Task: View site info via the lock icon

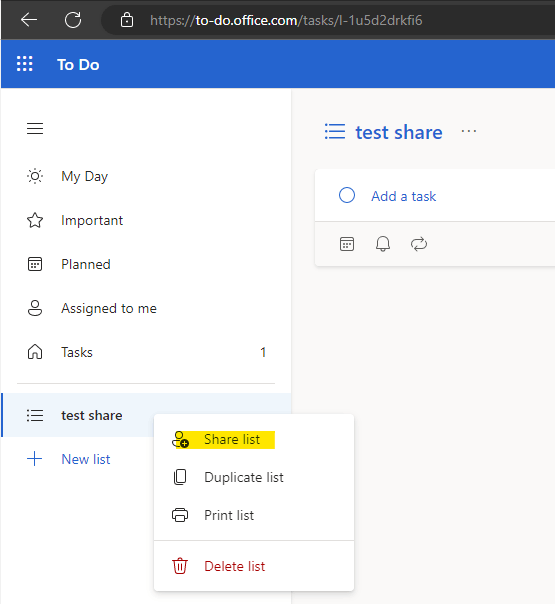Action: pyautogui.click(x=127, y=20)
